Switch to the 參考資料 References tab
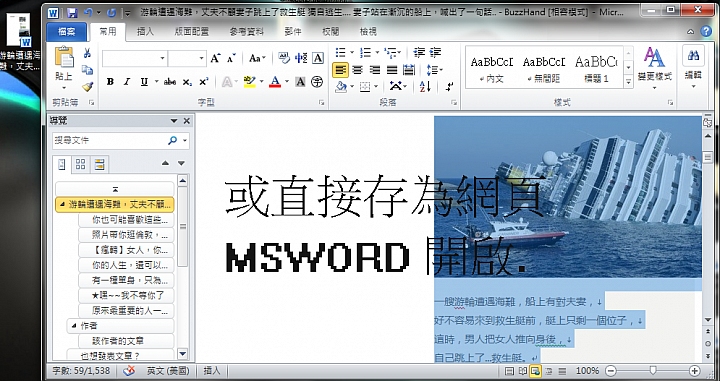The image size is (720, 381). pyautogui.click(x=247, y=32)
